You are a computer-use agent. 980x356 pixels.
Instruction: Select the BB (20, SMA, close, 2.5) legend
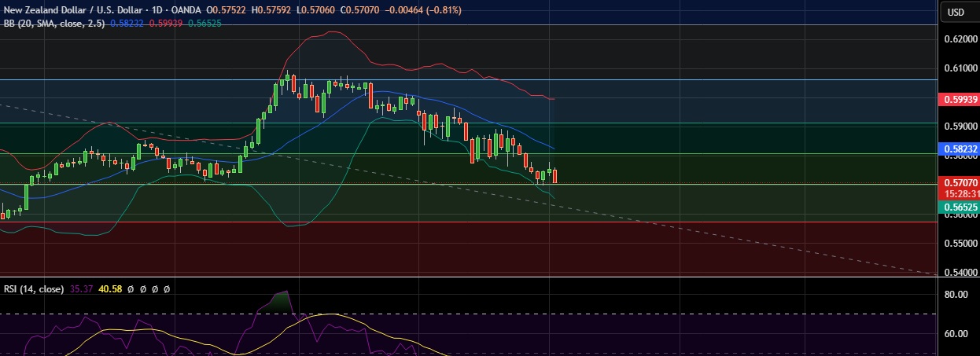(53, 24)
